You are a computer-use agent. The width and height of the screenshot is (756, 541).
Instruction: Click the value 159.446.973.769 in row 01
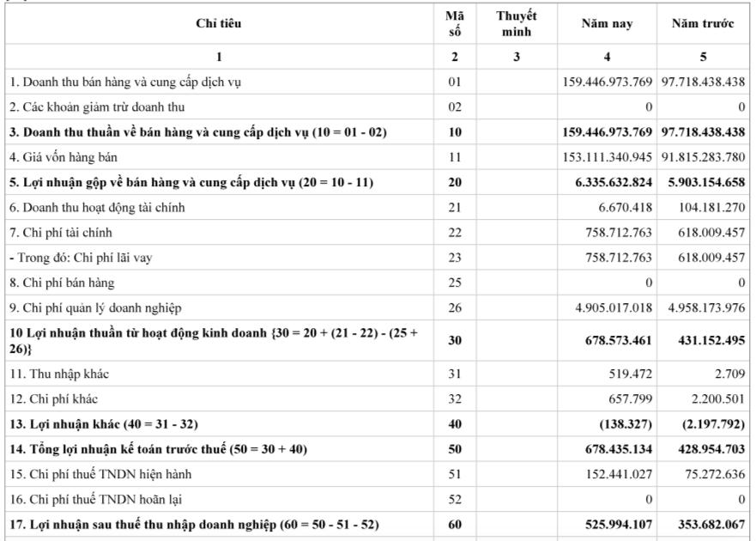[x=606, y=82]
